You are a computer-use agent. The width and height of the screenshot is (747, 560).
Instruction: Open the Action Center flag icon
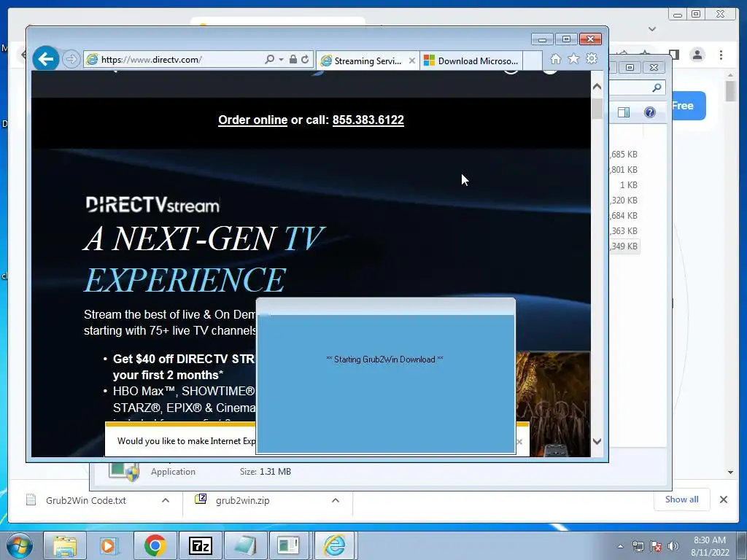coord(656,547)
